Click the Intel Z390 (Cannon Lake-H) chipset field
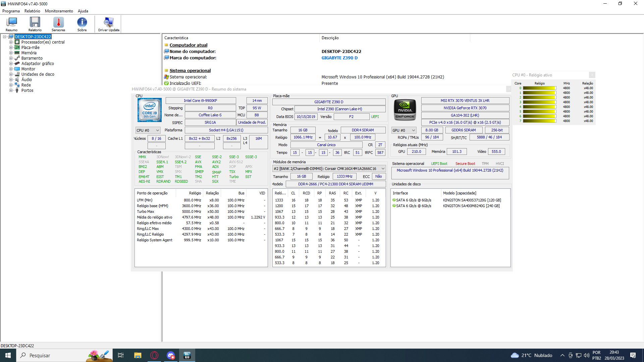Image resolution: width=644 pixels, height=362 pixels. coord(340,109)
